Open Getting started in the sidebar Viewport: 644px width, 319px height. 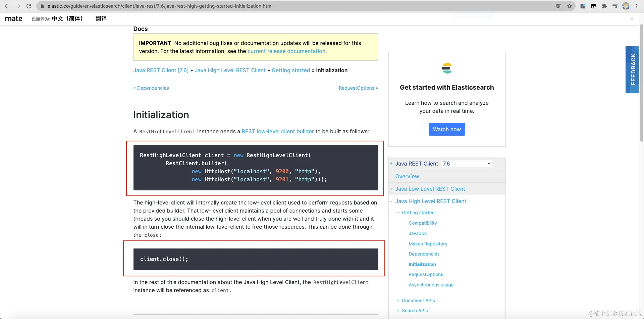[418, 213]
